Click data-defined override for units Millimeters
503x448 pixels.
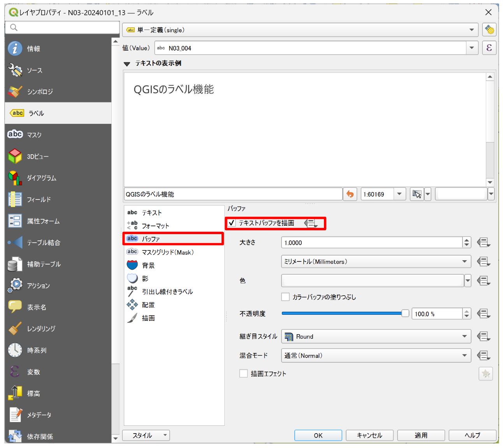tap(484, 261)
